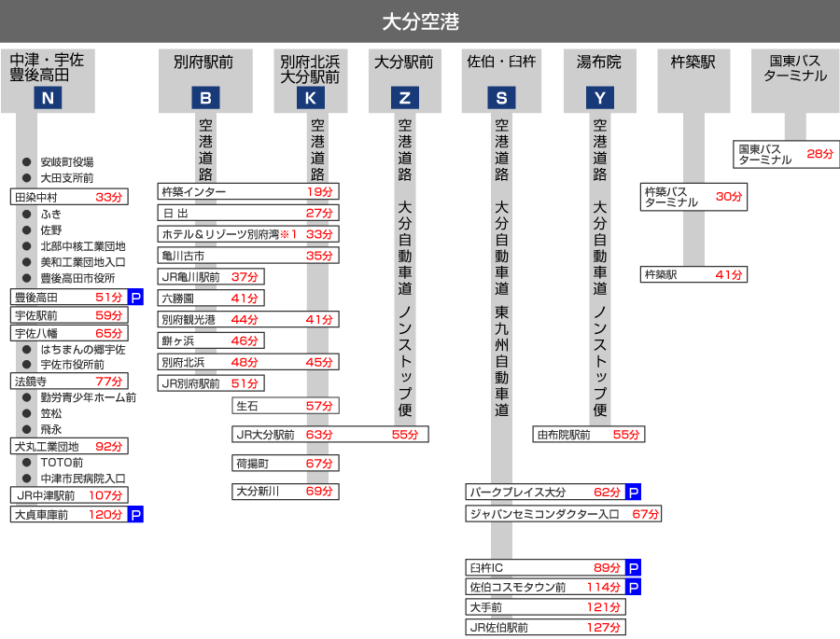This screenshot has height=639, width=840.
Task: Click the 大分新川 69分 stop
Action: coord(286,492)
